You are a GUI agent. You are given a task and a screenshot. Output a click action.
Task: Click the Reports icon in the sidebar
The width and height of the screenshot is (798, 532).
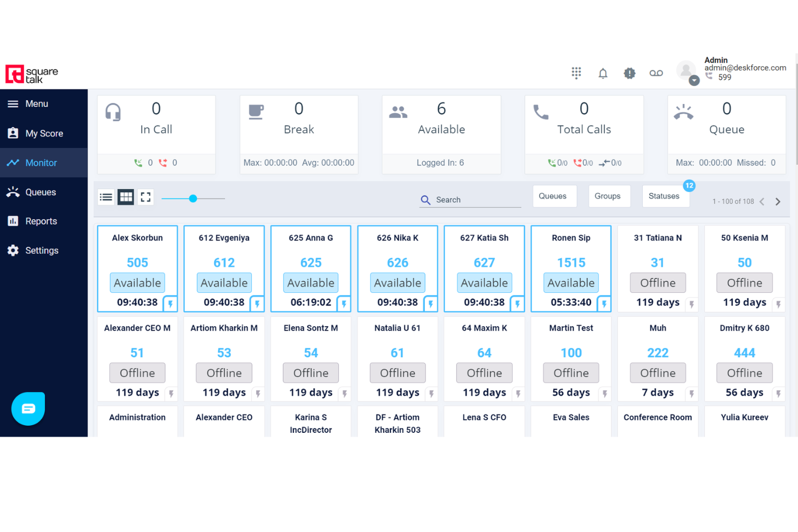[x=13, y=221]
